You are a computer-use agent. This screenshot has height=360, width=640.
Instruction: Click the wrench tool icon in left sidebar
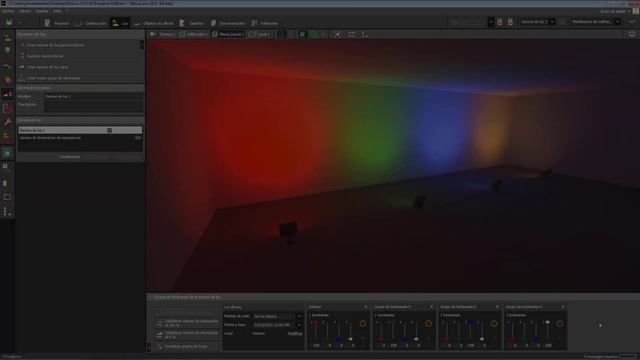7,122
